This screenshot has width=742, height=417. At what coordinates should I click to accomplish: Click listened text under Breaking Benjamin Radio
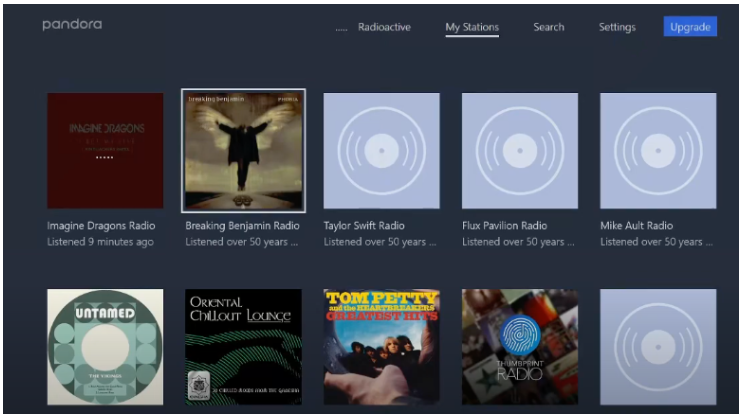[x=241, y=242]
